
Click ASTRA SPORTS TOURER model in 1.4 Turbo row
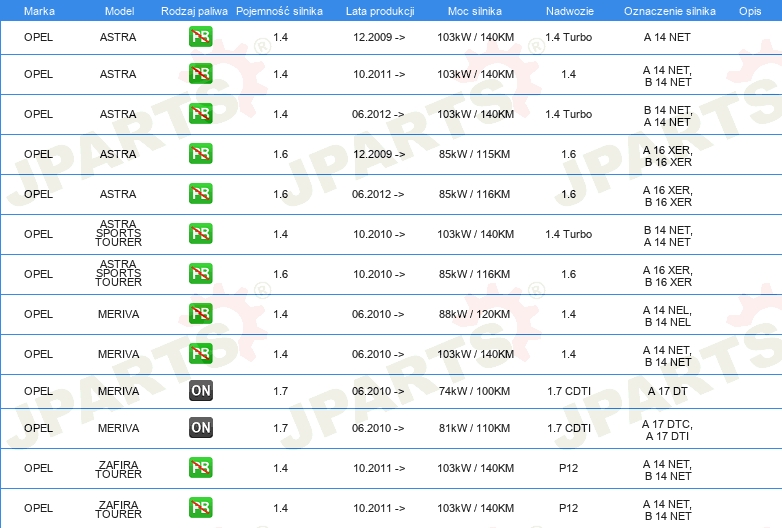point(118,233)
